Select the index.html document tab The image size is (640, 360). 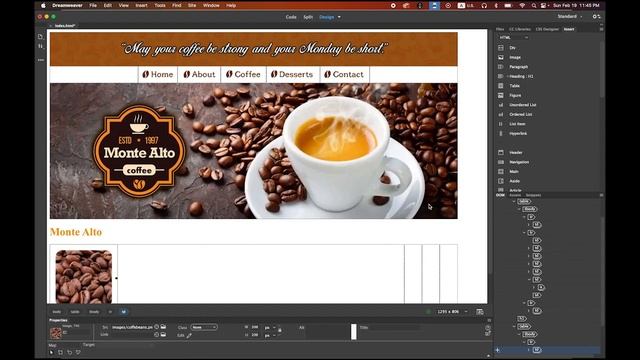pos(65,26)
